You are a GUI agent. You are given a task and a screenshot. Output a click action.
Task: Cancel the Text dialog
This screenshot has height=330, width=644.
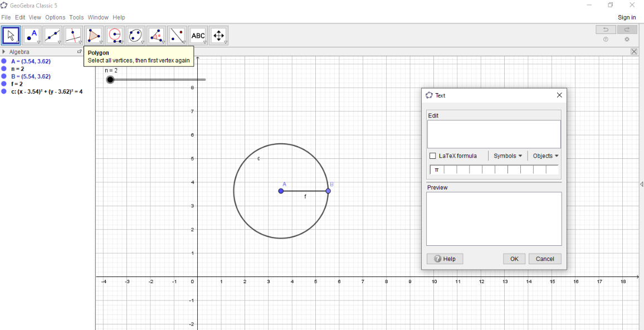[x=545, y=259]
